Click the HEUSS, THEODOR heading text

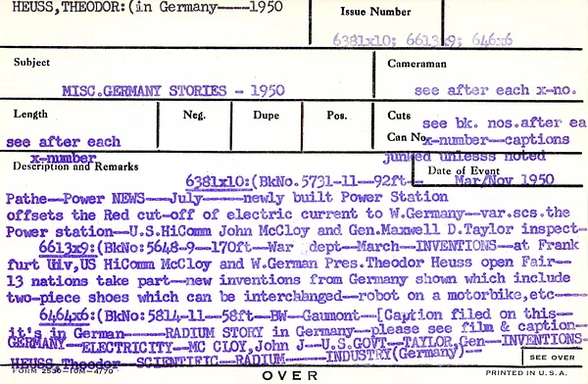tap(69, 7)
